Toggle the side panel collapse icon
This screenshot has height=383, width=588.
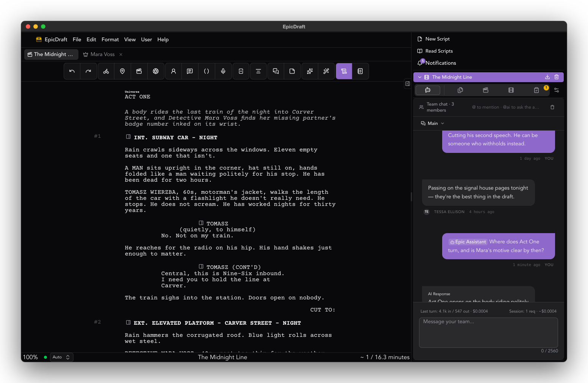coord(408,84)
